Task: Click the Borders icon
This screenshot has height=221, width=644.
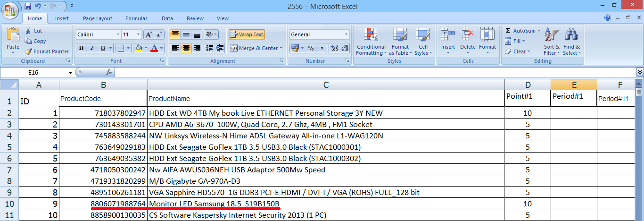Action: click(121, 48)
